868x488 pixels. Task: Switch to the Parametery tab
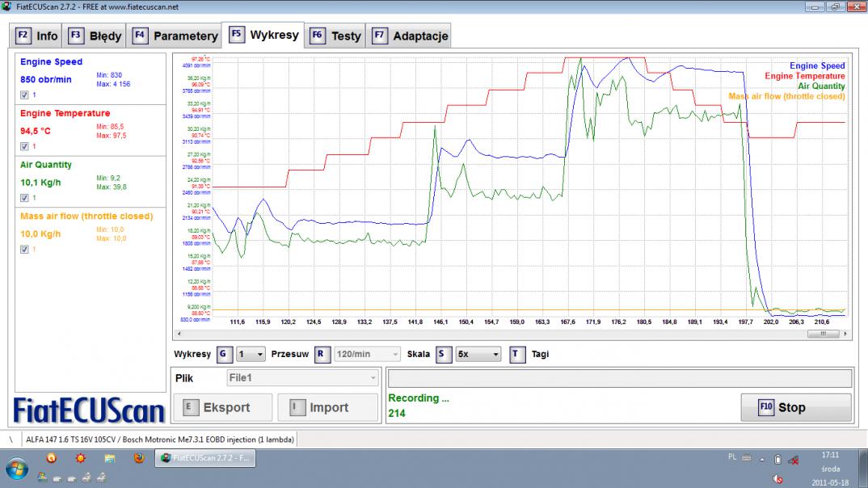tap(176, 36)
